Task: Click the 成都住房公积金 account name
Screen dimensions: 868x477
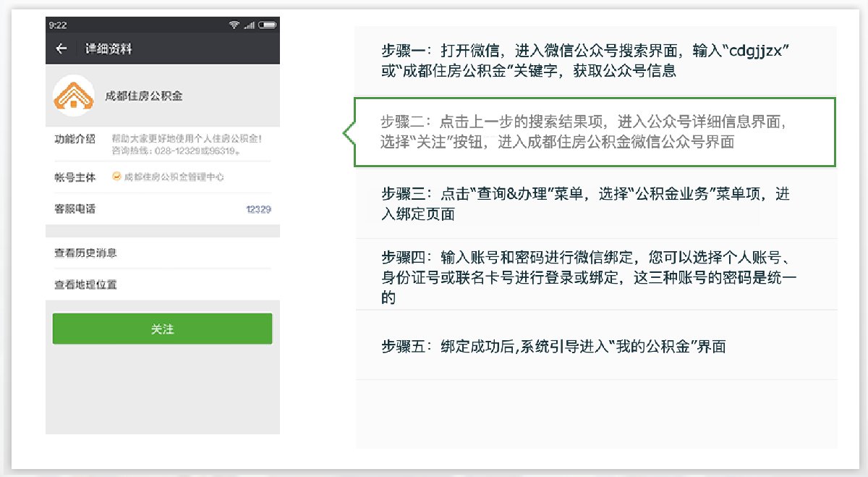Action: 143,96
